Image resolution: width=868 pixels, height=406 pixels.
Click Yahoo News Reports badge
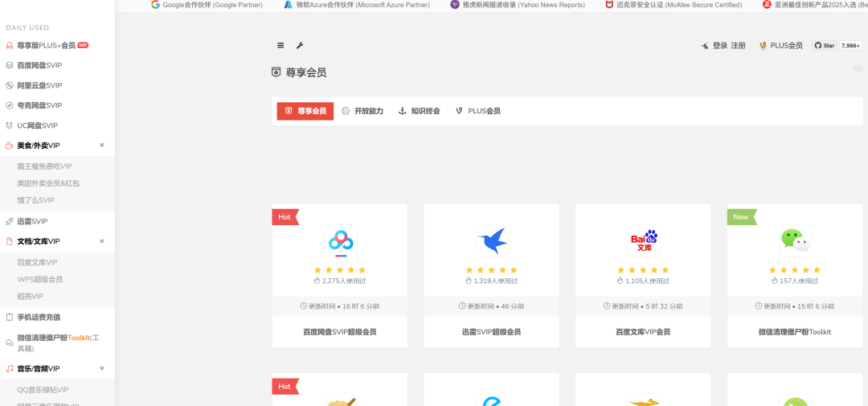pos(518,5)
